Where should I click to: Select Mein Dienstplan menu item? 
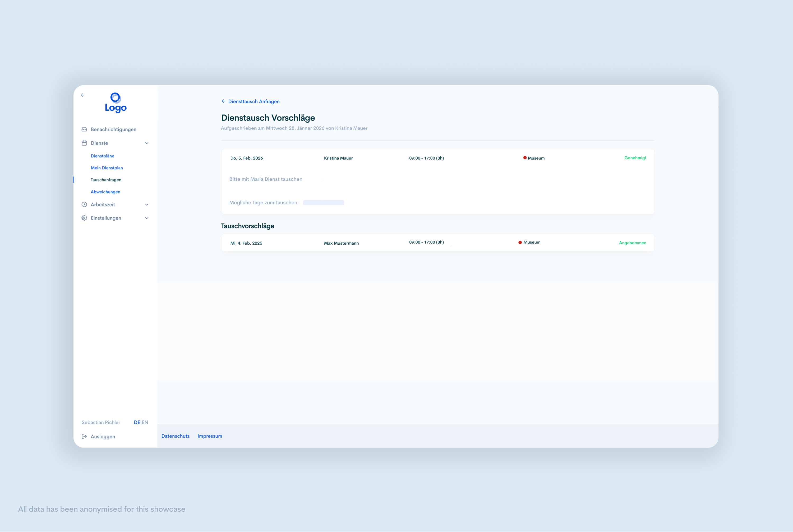tap(107, 168)
